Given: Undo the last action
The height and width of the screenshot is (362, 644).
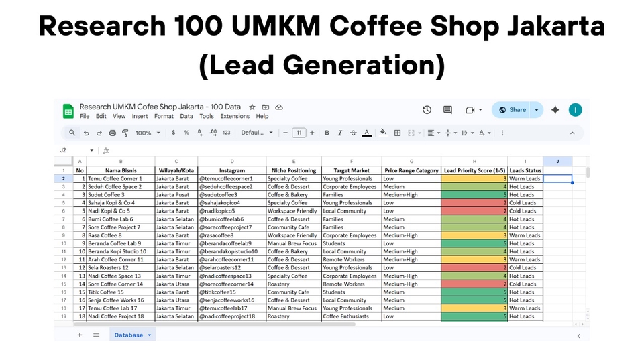Looking at the screenshot, I should 87,133.
